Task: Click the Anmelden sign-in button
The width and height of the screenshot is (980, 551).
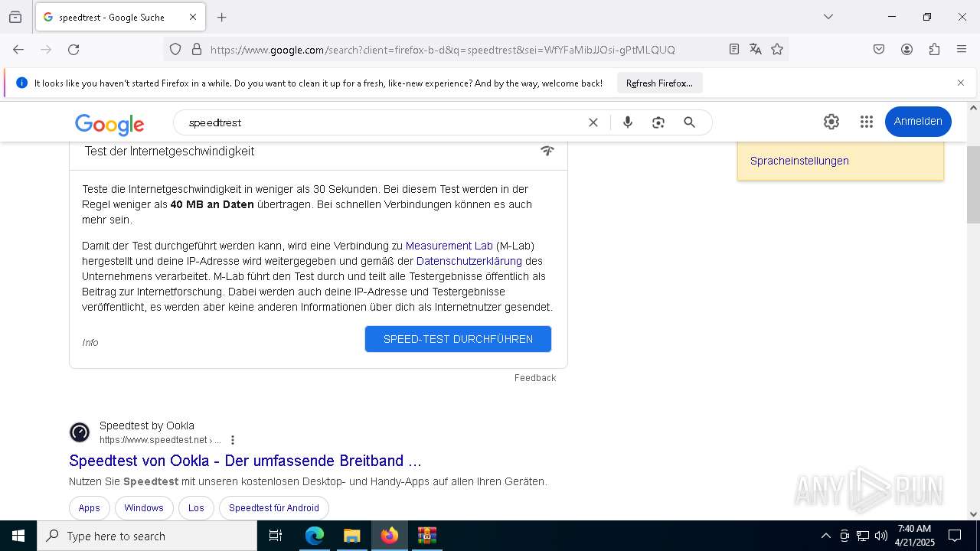Action: [x=918, y=122]
